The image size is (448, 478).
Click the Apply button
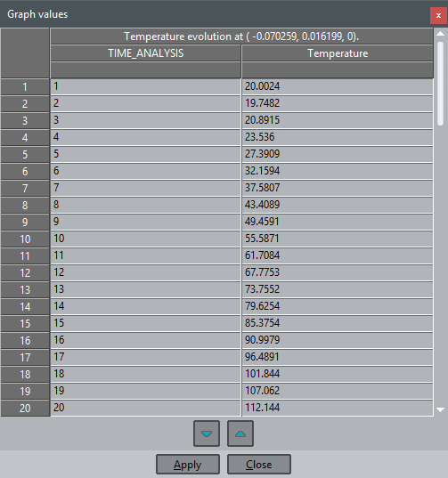[188, 465]
